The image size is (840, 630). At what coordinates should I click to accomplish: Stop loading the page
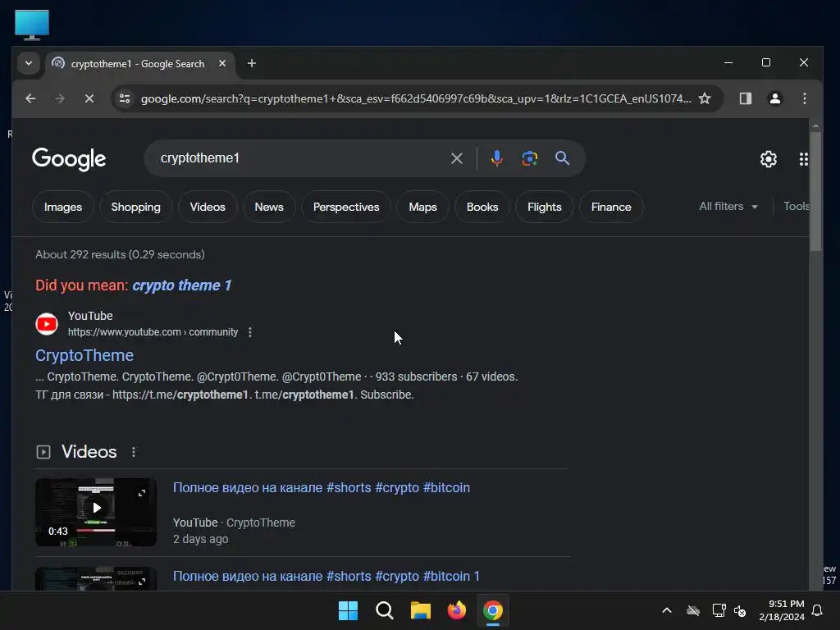[x=89, y=98]
